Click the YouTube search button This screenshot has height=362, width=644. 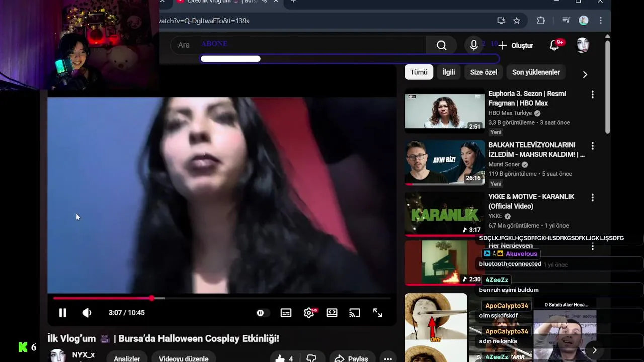pyautogui.click(x=441, y=46)
